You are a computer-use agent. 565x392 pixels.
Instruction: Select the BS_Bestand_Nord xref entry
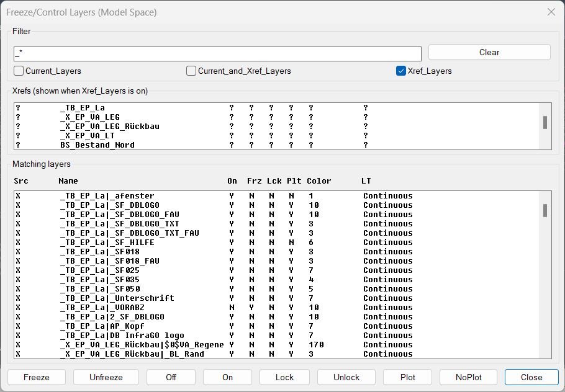click(97, 145)
